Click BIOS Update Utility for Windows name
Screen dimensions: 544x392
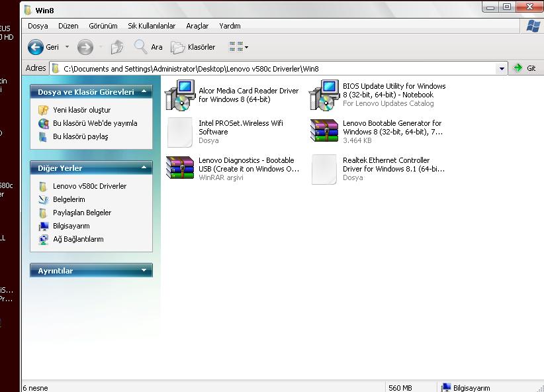tap(394, 90)
